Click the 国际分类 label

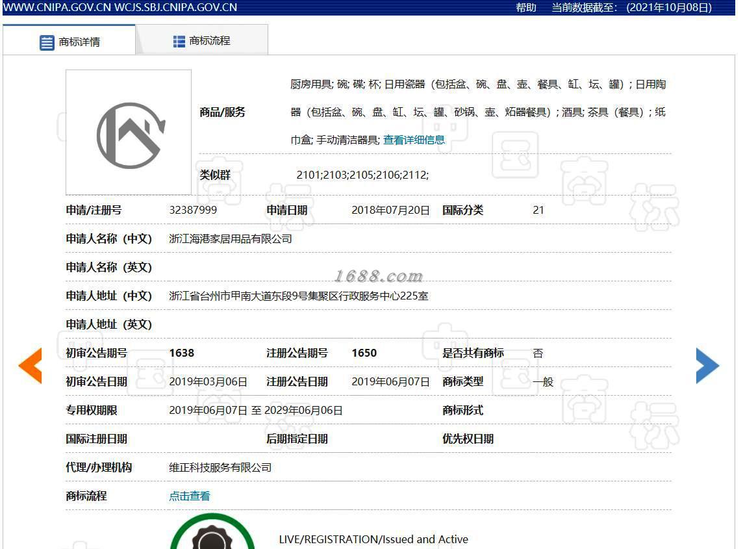(x=463, y=211)
